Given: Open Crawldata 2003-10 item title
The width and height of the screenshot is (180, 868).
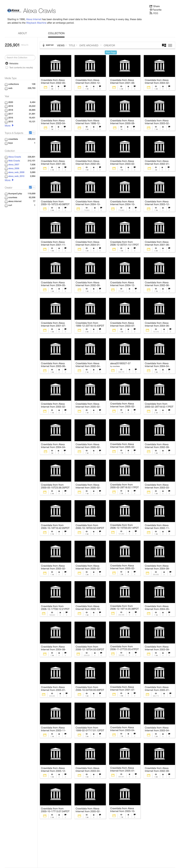Looking at the screenshot, I should (x=122, y=810).
